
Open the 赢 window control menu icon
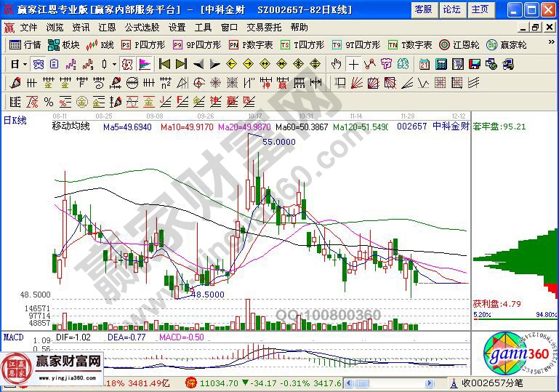9,27
